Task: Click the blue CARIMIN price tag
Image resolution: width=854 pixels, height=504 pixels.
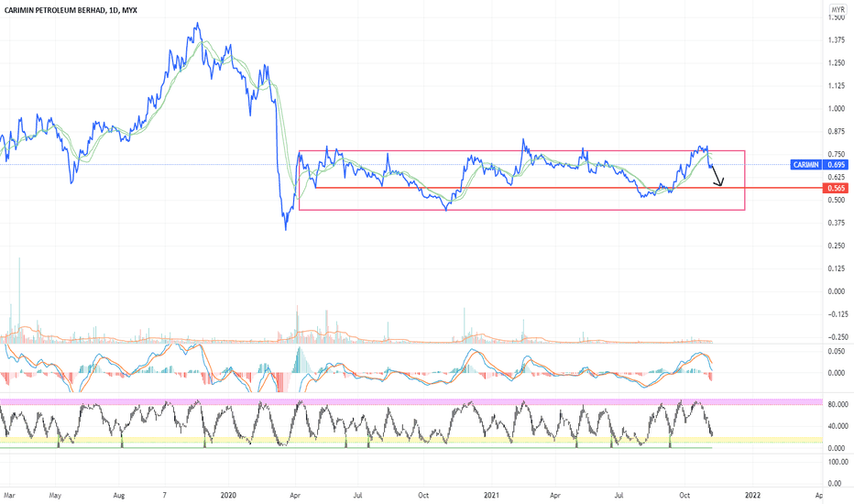Action: pos(805,165)
